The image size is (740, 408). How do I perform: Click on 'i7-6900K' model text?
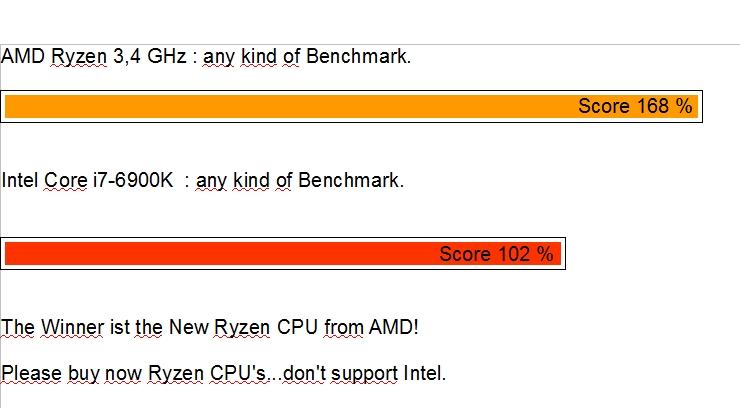pos(134,180)
